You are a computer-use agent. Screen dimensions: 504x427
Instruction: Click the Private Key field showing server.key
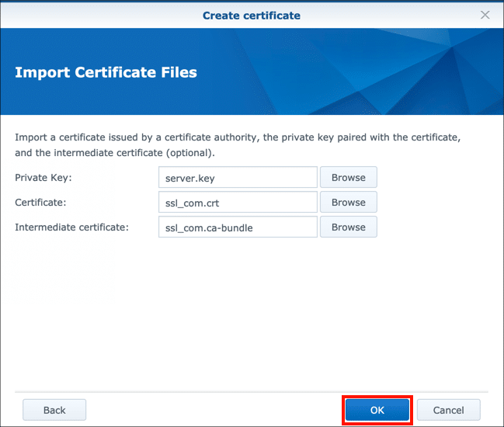pyautogui.click(x=238, y=177)
